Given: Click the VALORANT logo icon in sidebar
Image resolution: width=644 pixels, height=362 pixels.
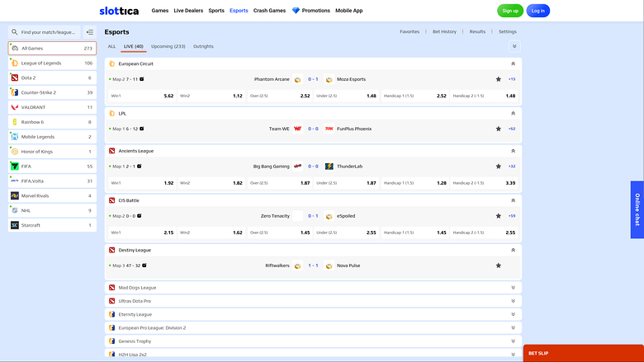Looking at the screenshot, I should (15, 107).
